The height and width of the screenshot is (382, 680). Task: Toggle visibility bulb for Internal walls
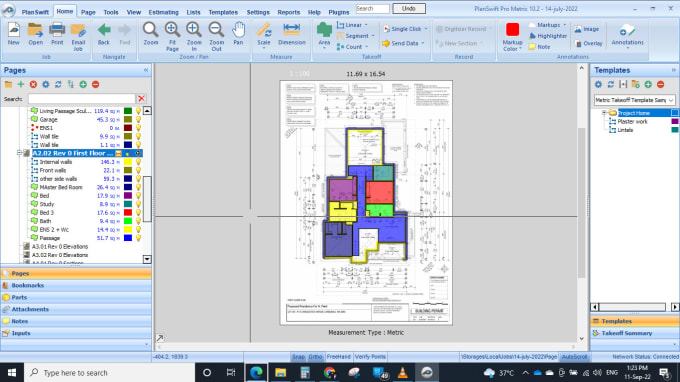(138, 162)
